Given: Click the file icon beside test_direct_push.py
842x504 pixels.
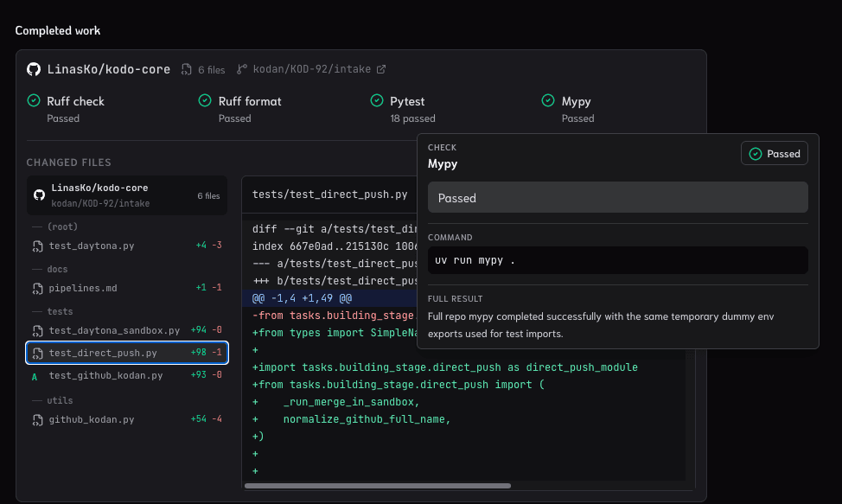Looking at the screenshot, I should (37, 354).
